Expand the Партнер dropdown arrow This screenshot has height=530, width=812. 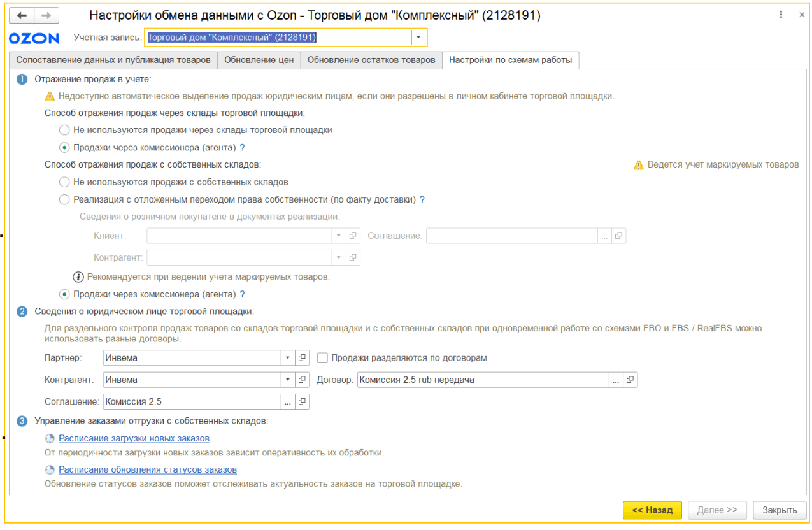click(x=288, y=358)
